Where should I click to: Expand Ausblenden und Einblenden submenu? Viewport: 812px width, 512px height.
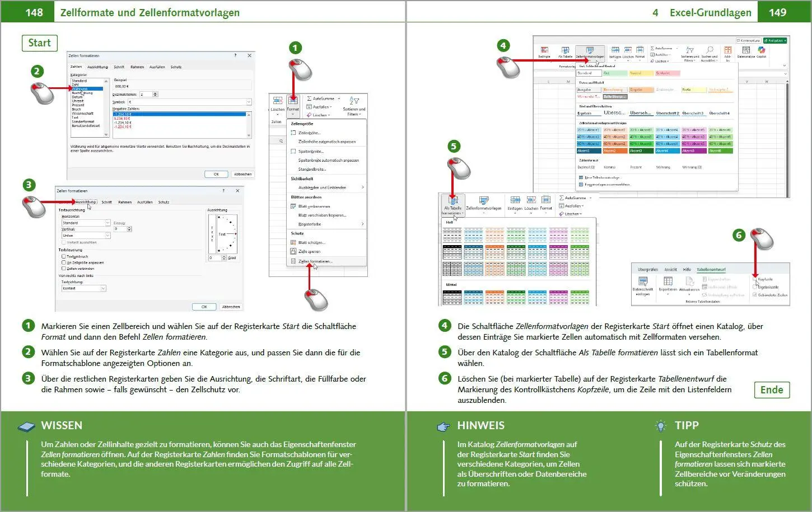328,187
